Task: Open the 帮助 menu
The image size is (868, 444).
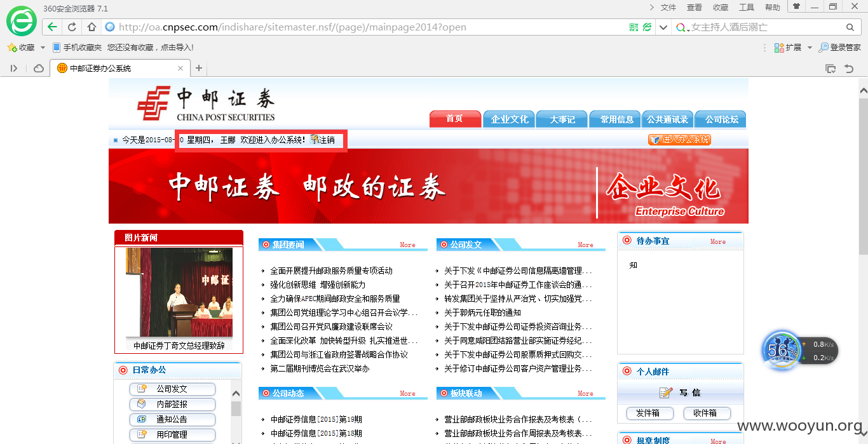Action: point(773,8)
